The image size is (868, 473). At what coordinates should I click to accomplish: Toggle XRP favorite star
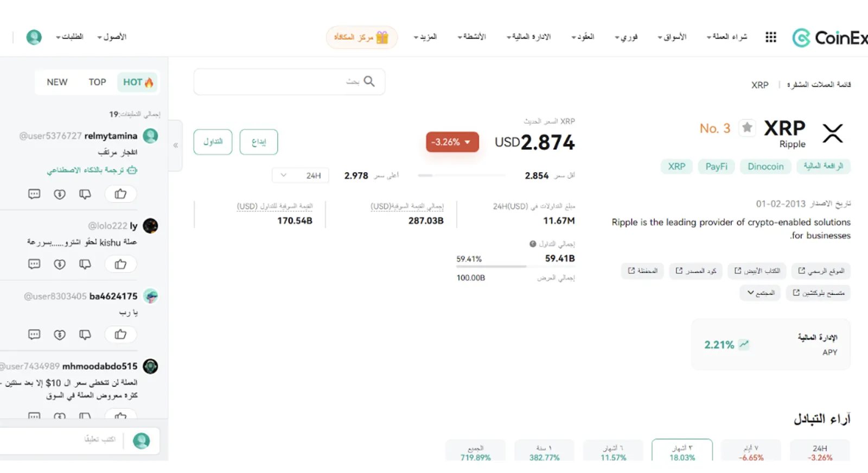tap(747, 128)
